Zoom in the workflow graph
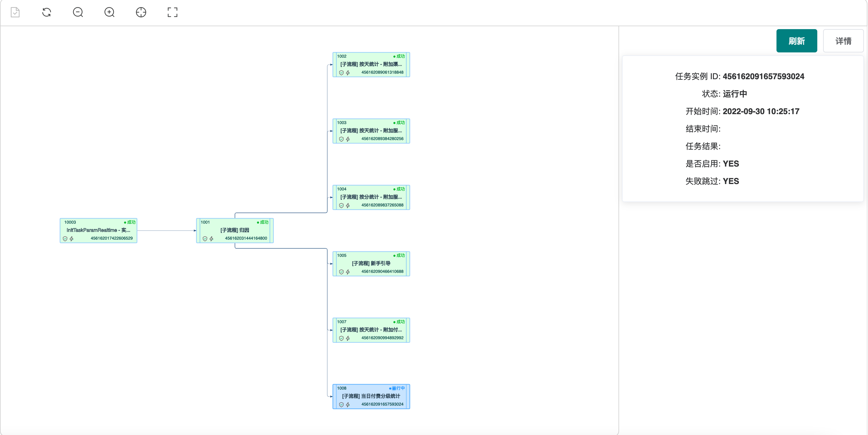The height and width of the screenshot is (435, 868). click(109, 13)
